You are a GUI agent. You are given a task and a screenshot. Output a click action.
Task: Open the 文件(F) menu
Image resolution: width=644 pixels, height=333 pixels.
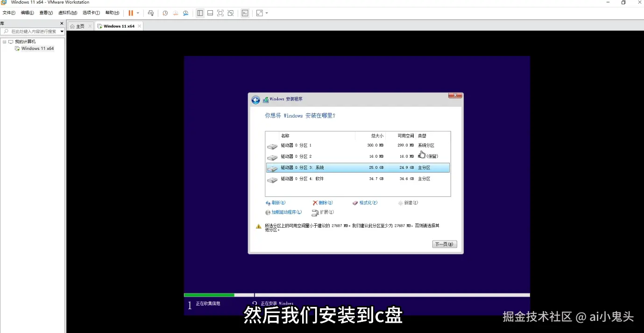click(9, 13)
